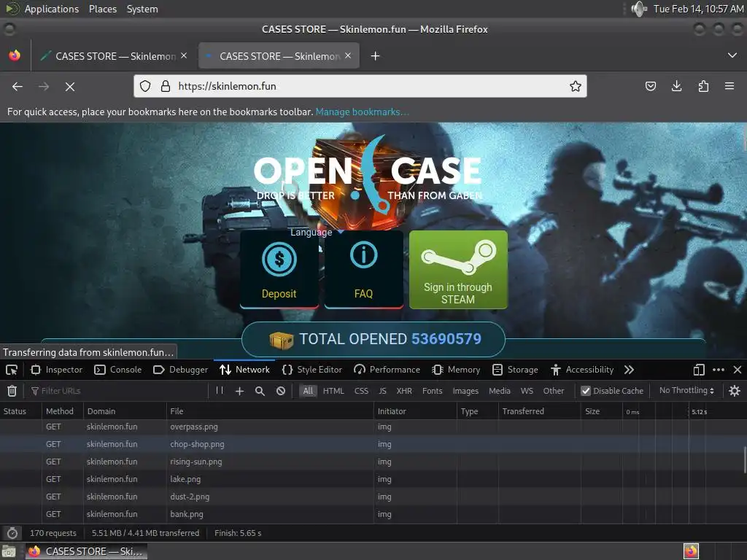Click the Deposit dollar icon
This screenshot has height=560, width=747.
tap(279, 259)
